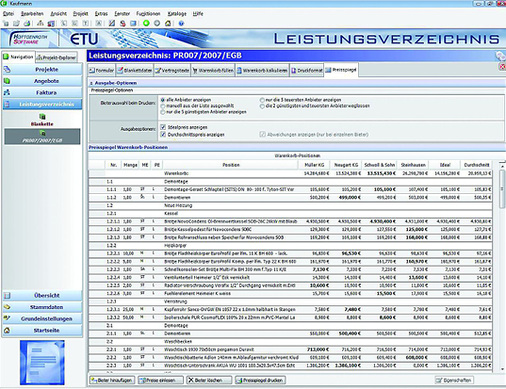Click the Müller KG column header
The image size is (506, 389).
click(314, 165)
